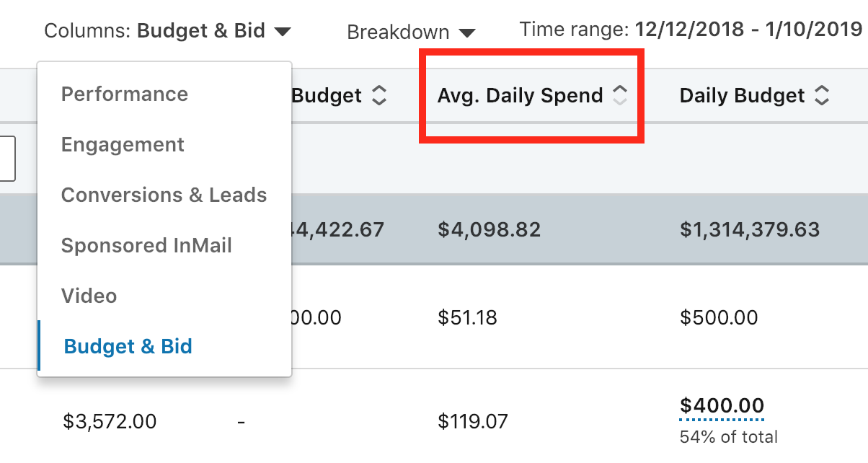Click sort icon beside Budget column

pyautogui.click(x=378, y=95)
